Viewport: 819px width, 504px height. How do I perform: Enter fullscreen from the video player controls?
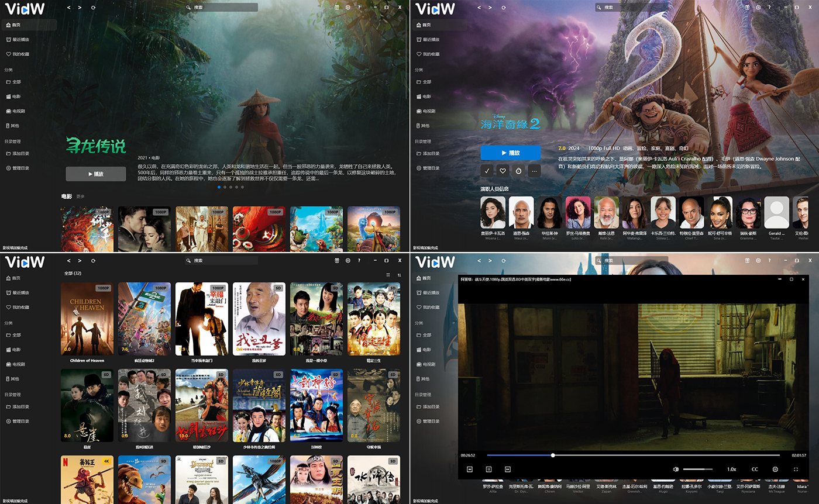[x=796, y=469]
